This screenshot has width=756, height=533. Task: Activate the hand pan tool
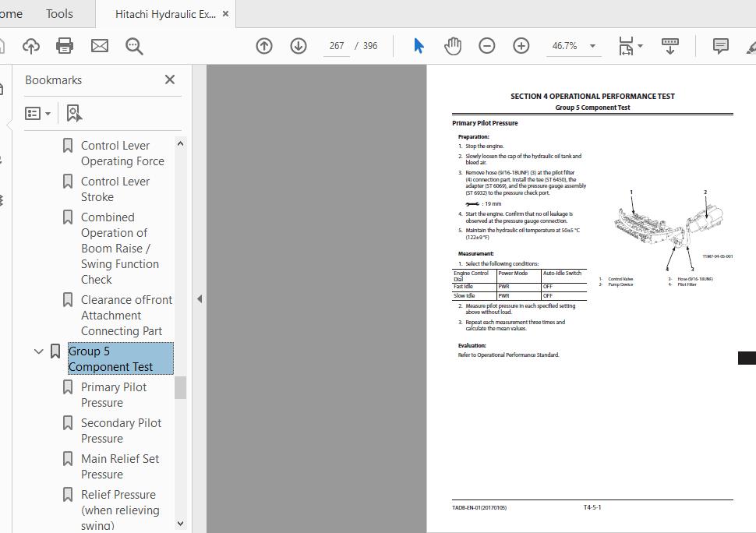453,46
